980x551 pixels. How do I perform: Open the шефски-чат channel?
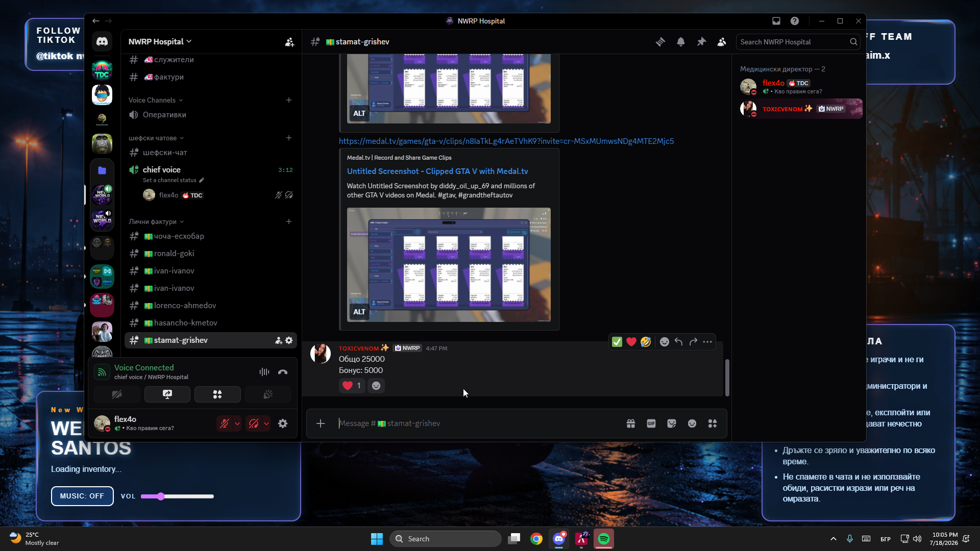(x=211, y=153)
